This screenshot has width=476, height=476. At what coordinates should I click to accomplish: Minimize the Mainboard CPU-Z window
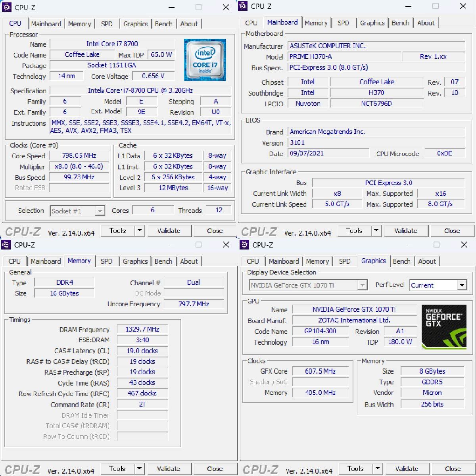408,6
